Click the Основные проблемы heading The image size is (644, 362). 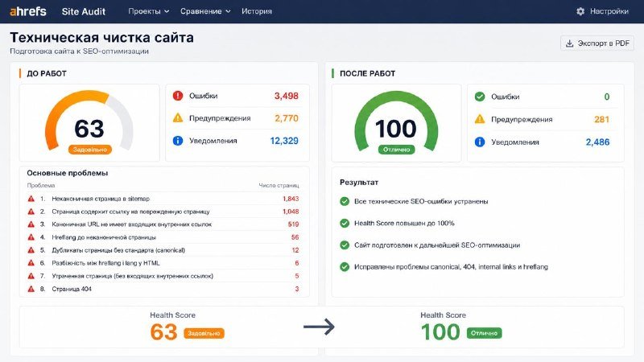pyautogui.click(x=68, y=173)
